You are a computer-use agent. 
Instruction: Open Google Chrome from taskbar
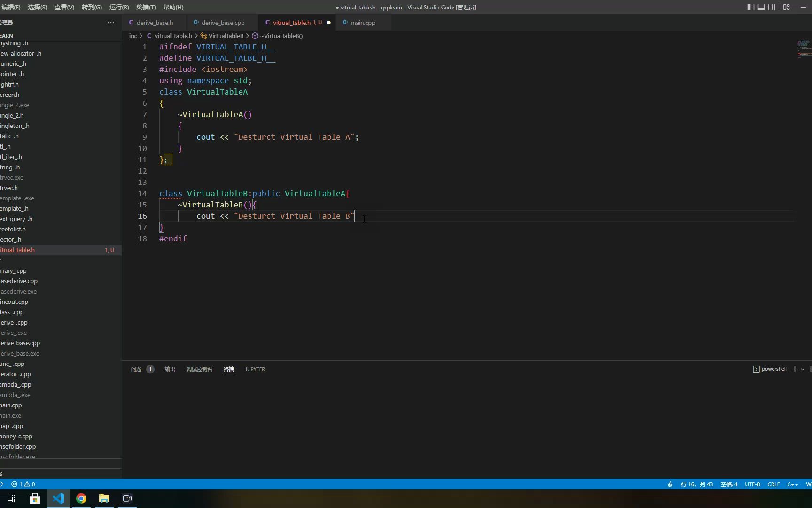coord(81,499)
